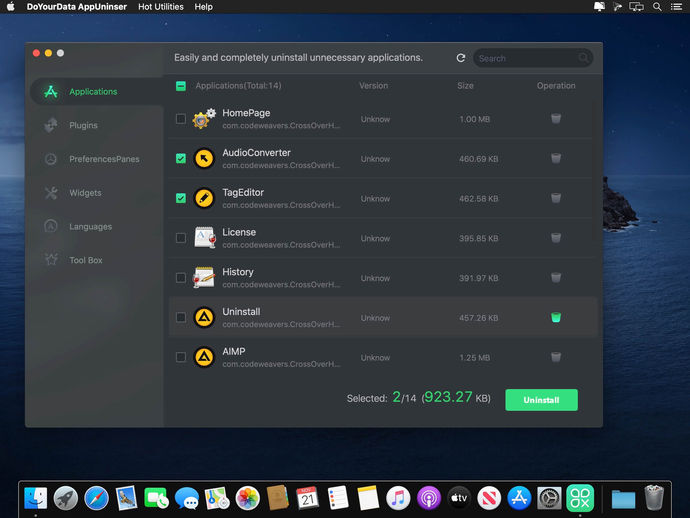Click the Operation column header

556,86
